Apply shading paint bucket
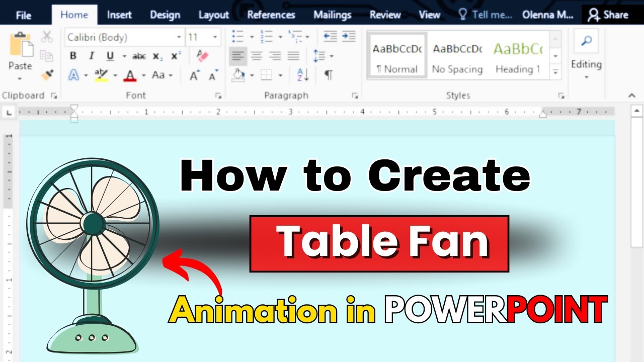This screenshot has height=362, width=644. coord(238,75)
